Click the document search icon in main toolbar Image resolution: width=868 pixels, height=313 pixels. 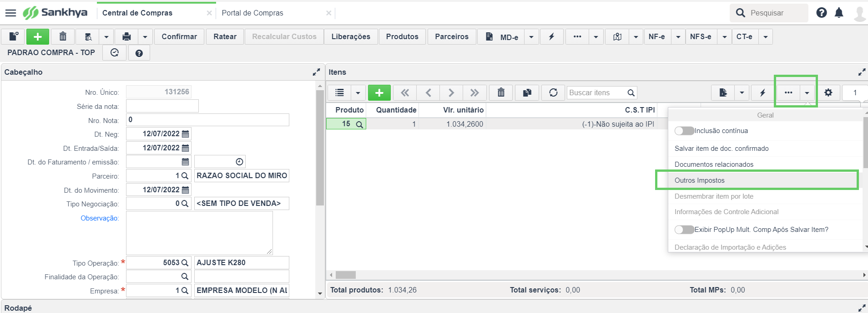pos(88,36)
